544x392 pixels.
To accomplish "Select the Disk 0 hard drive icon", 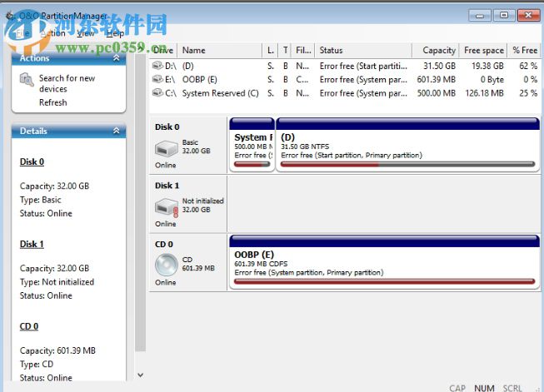I will 166,149.
